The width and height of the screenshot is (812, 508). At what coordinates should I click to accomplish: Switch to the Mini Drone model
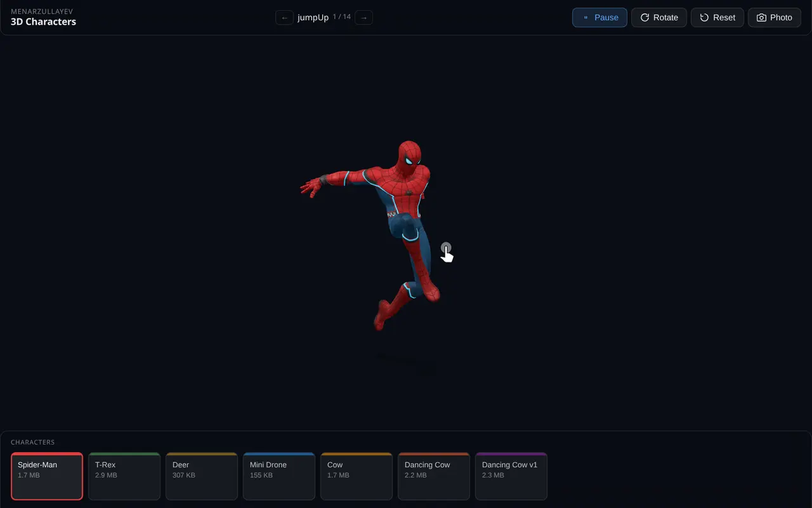tap(279, 476)
